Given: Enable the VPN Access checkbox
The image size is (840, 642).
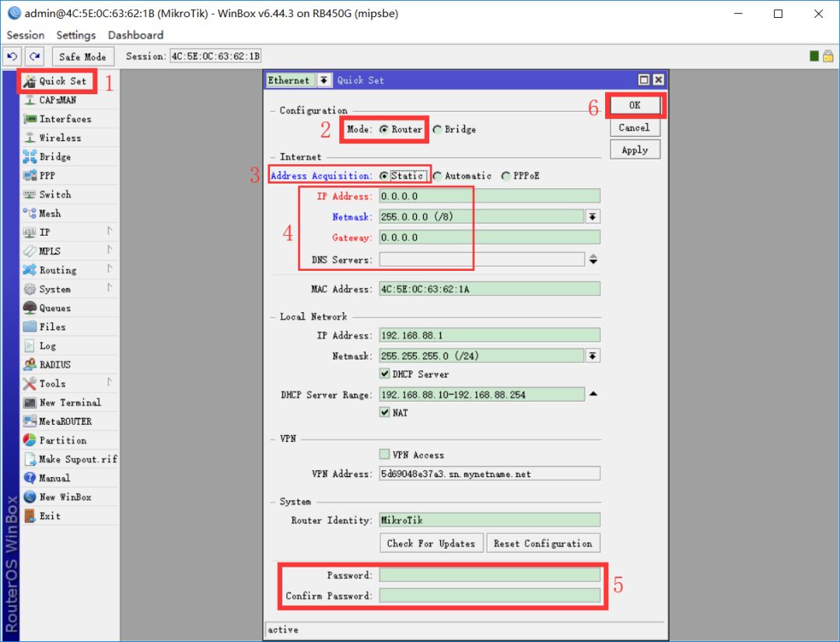Looking at the screenshot, I should point(385,454).
